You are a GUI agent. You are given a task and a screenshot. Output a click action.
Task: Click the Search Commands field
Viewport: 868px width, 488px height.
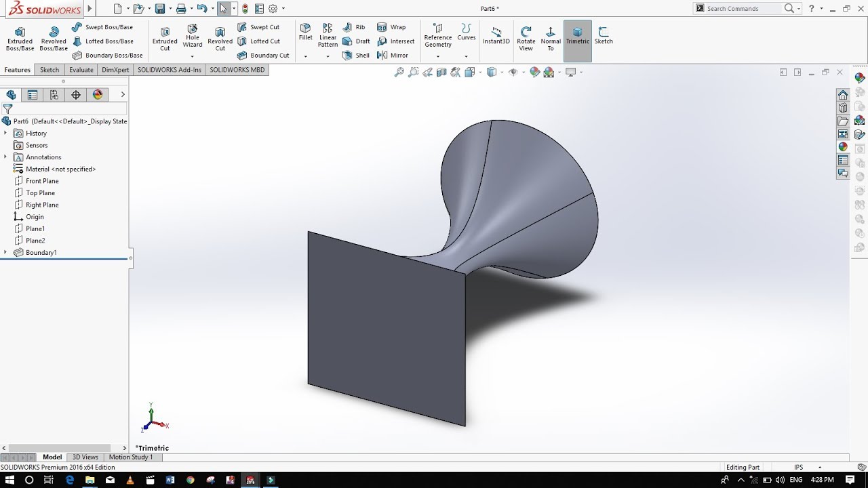click(x=743, y=9)
